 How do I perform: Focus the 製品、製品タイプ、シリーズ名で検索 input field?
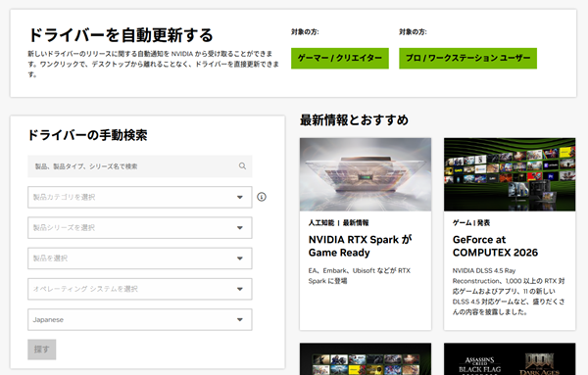[x=139, y=166]
